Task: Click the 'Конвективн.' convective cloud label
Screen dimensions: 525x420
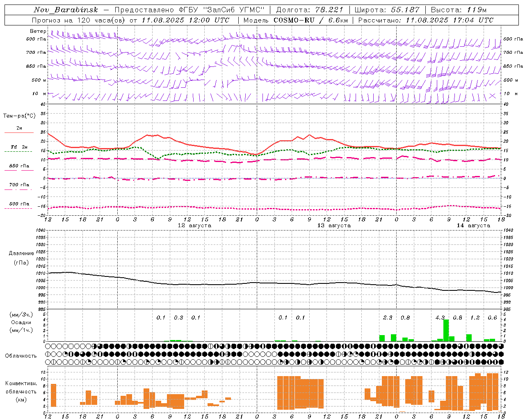Action: tap(21, 383)
